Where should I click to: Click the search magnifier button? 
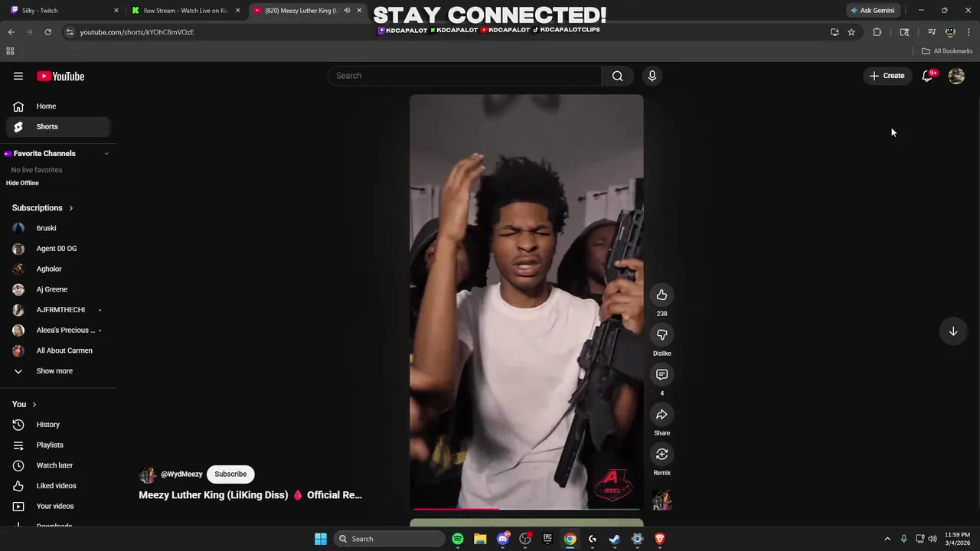(x=617, y=76)
